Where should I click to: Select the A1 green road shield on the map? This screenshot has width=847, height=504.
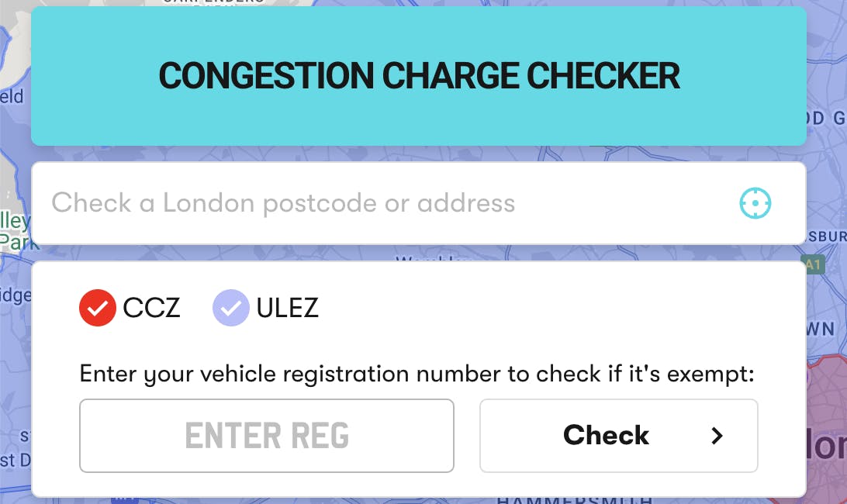pos(811,264)
